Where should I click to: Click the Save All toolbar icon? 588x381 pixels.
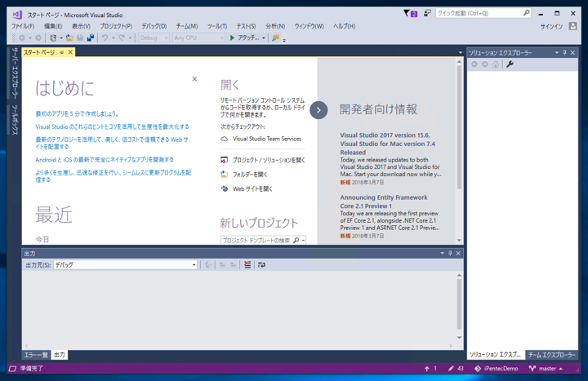pyautogui.click(x=91, y=38)
